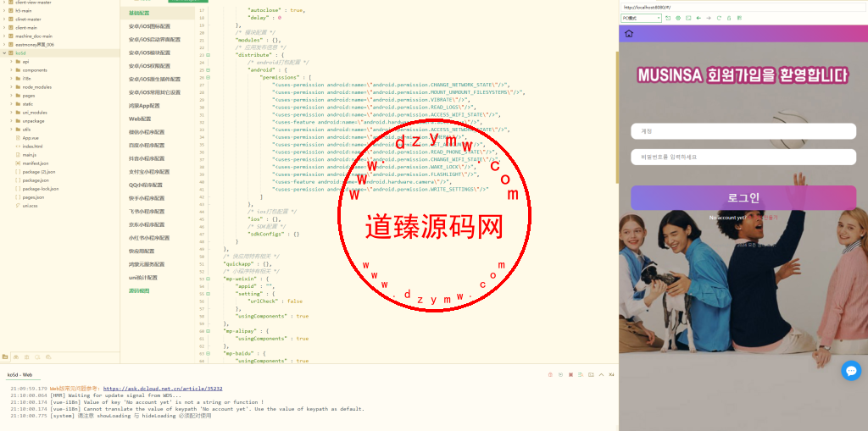Click the localhost:8080 address bar
Image resolution: width=868 pixels, height=431 pixels.
coord(743,7)
